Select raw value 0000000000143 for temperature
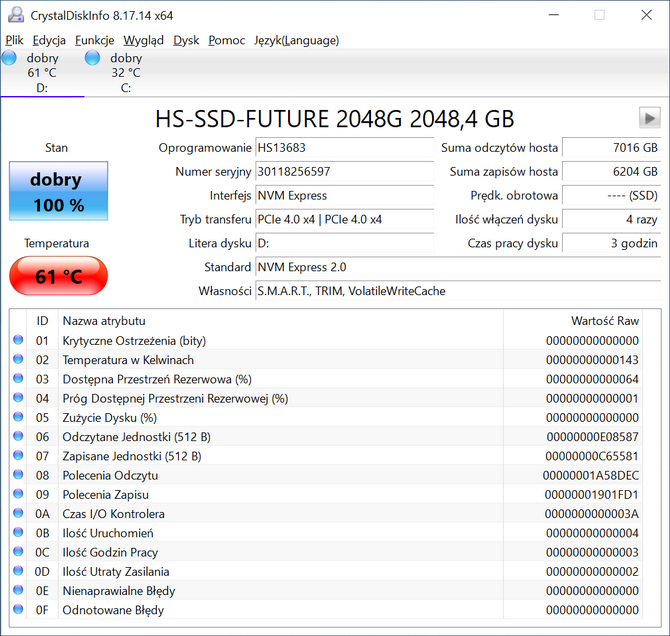 coord(592,360)
